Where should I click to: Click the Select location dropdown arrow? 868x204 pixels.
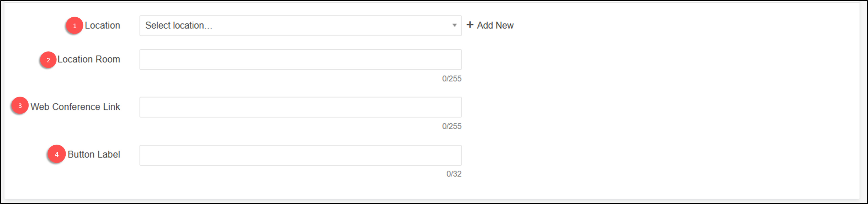pyautogui.click(x=454, y=25)
